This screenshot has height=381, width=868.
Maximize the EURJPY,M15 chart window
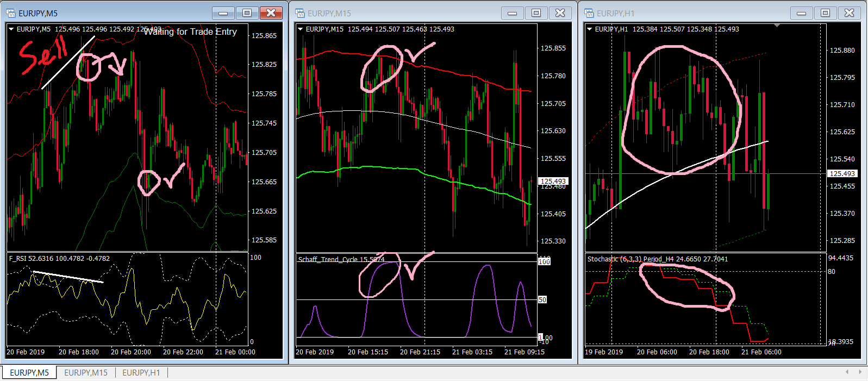pyautogui.click(x=536, y=13)
